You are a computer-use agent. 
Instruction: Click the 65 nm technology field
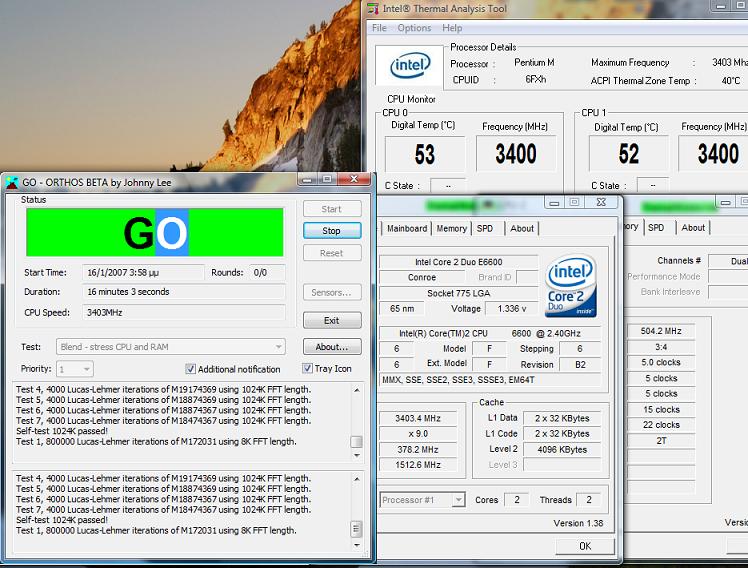click(x=402, y=309)
